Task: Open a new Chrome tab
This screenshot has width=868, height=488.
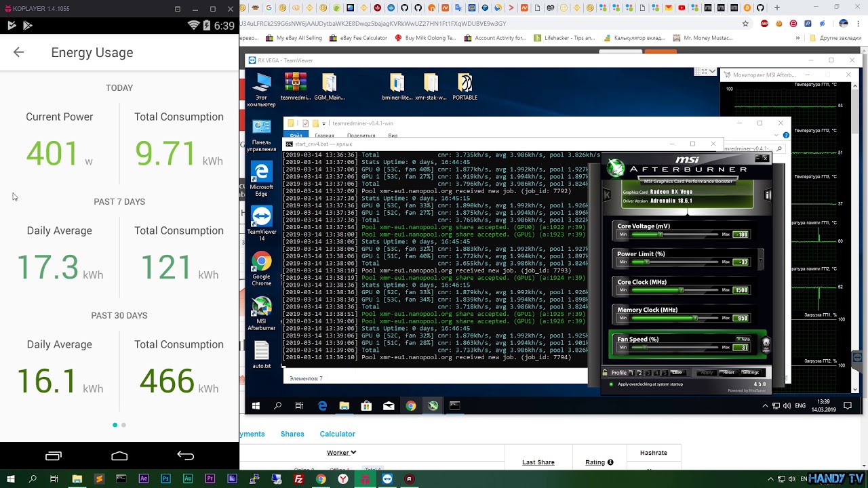Action: [x=776, y=8]
